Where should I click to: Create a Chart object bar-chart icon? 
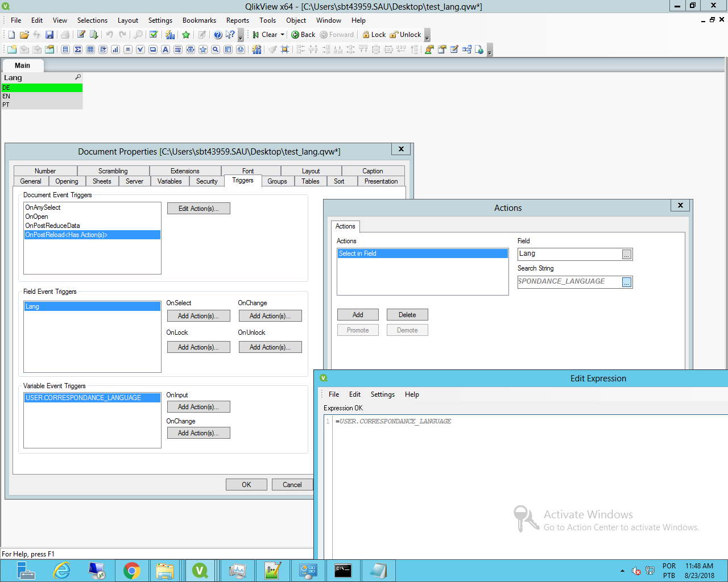115,49
